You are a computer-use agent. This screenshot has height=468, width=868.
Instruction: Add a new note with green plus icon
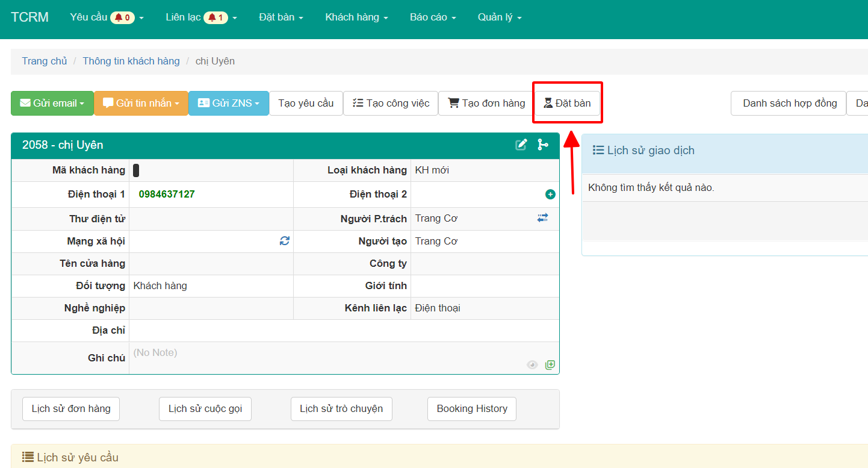click(550, 364)
